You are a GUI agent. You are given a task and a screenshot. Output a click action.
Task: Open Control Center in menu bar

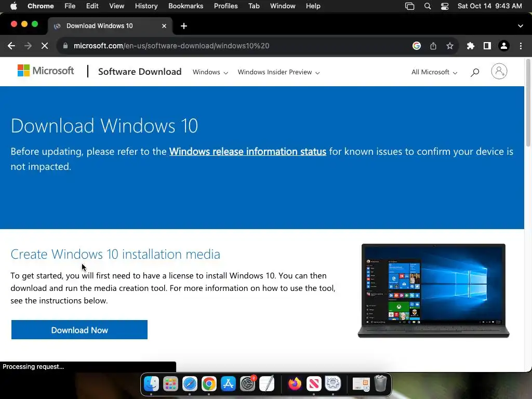pyautogui.click(x=445, y=6)
